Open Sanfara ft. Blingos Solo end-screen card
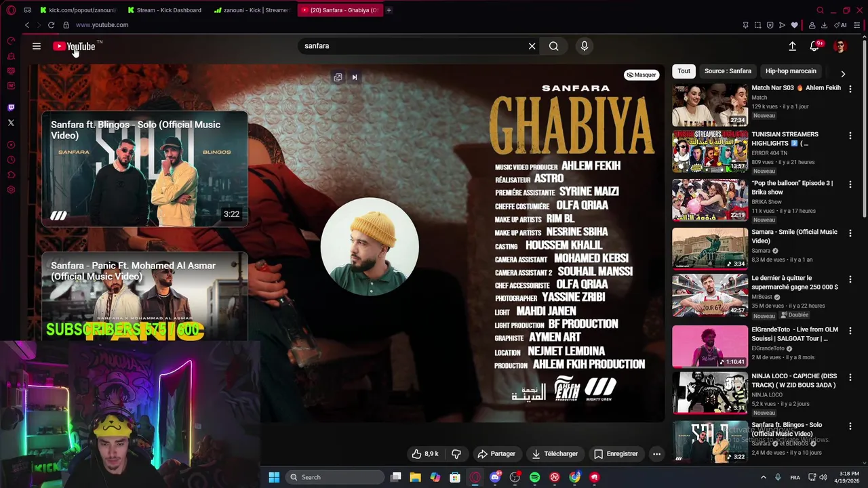The image size is (868, 488). (x=145, y=169)
